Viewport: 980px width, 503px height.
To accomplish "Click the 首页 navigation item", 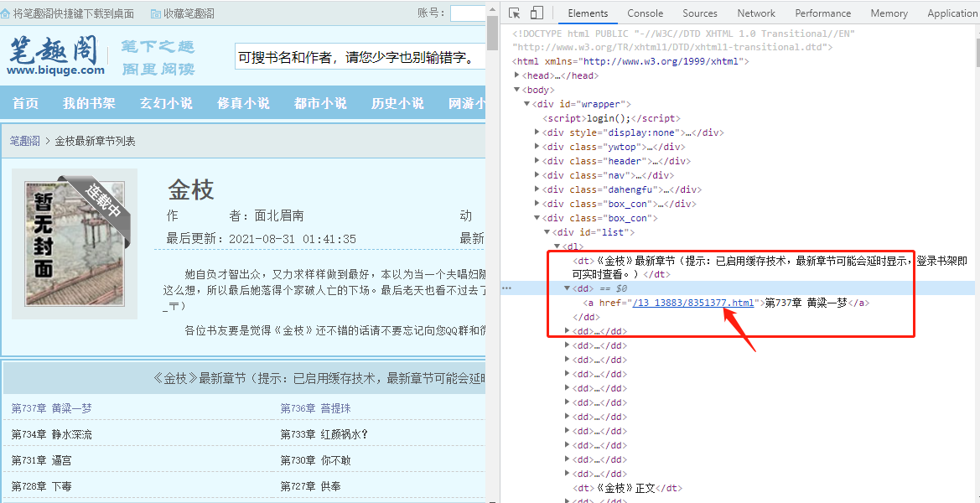I will pyautogui.click(x=26, y=103).
